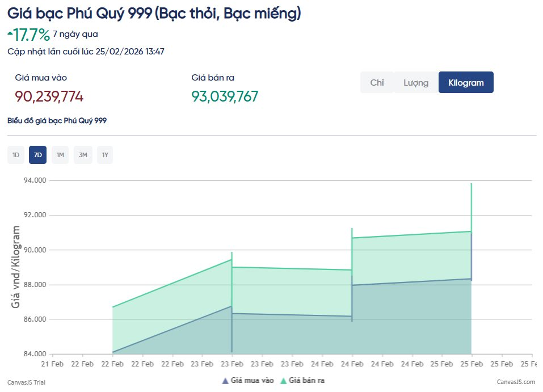Click the green up-arrow icon beside 17.7%
The image size is (543, 392).
coord(10,34)
